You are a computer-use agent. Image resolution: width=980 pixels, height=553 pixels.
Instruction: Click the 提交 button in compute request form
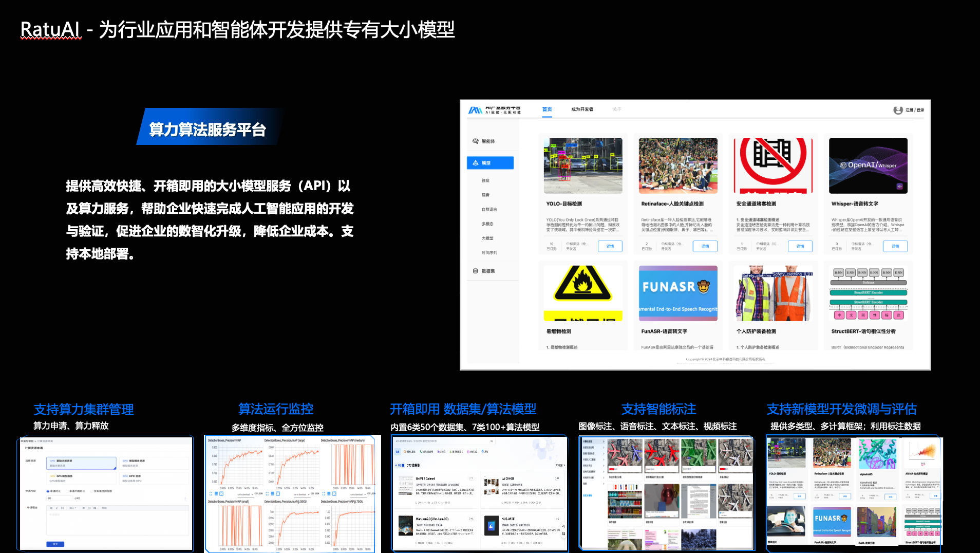(55, 544)
